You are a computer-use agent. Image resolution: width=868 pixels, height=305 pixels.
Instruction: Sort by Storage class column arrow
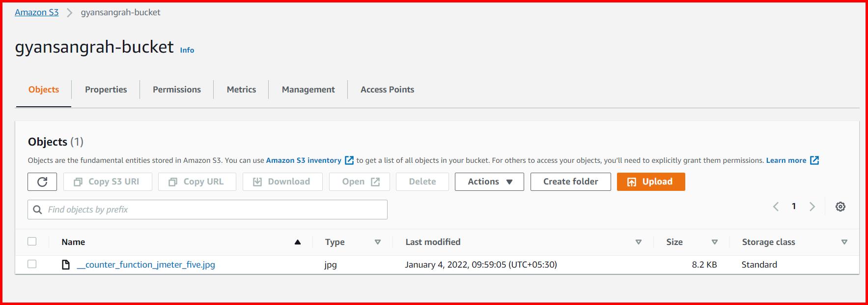844,242
